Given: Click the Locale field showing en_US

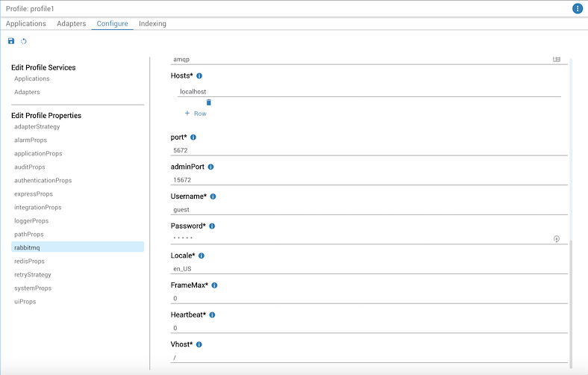Looking at the screenshot, I should pos(369,269).
